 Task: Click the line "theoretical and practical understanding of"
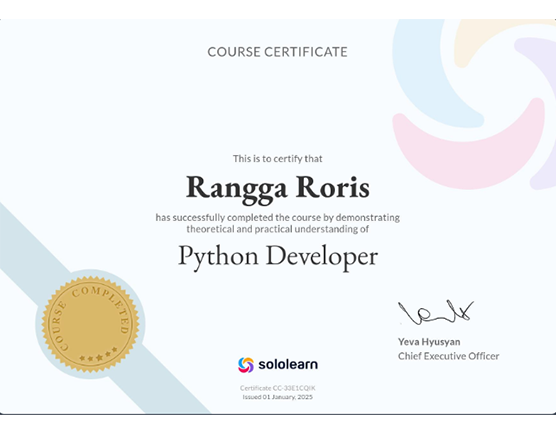point(278,229)
